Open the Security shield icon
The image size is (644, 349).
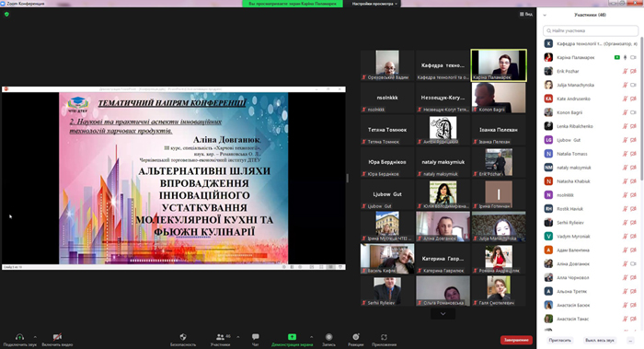(x=183, y=337)
